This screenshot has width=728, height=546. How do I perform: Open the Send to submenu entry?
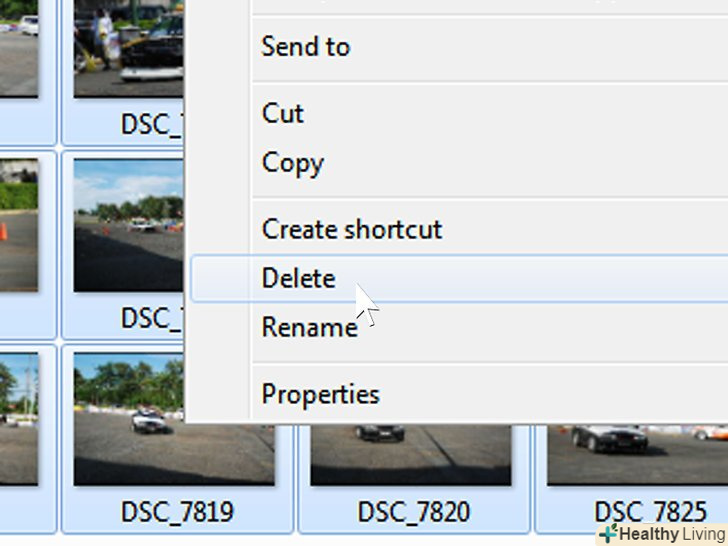pos(306,46)
